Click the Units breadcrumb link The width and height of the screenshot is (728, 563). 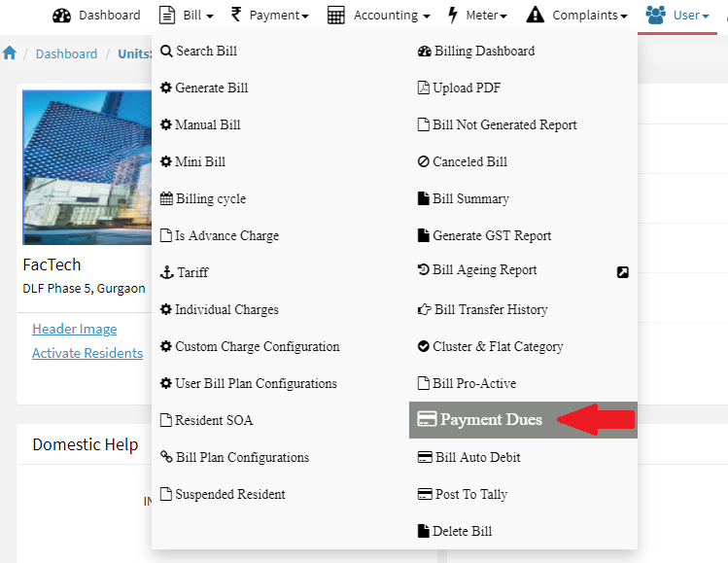135,53
